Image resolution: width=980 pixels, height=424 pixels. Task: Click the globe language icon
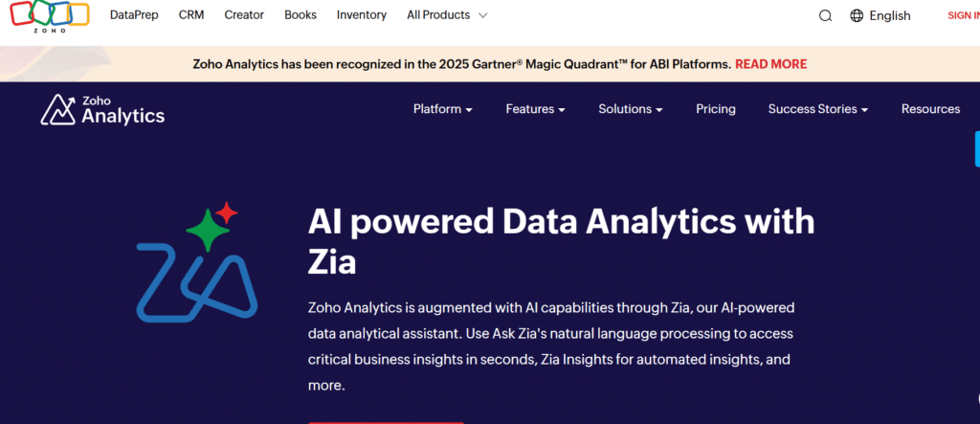pyautogui.click(x=857, y=15)
